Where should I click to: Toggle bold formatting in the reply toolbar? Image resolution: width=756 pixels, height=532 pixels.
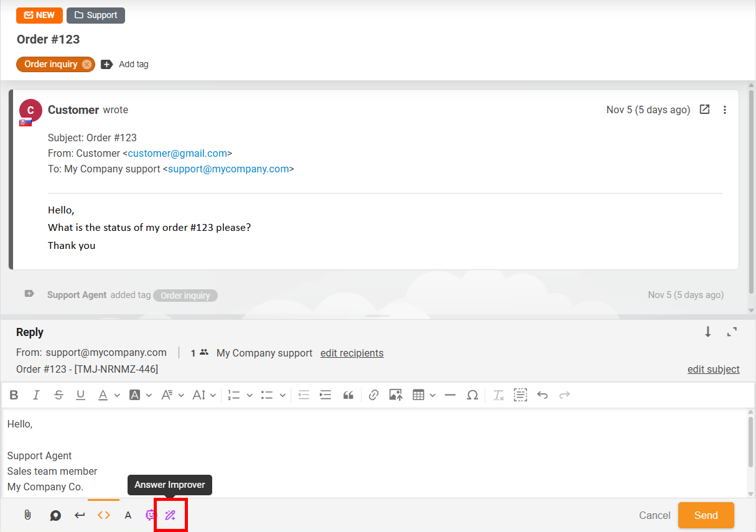[14, 394]
